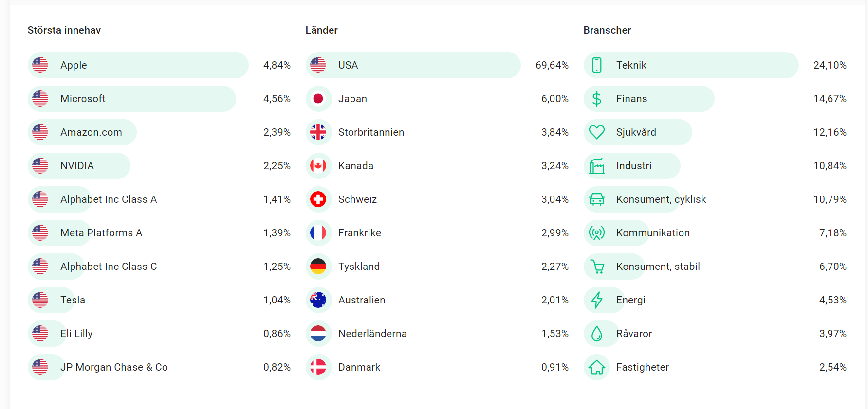Click the Japan flag icon
Image resolution: width=868 pixels, height=409 pixels.
point(318,99)
